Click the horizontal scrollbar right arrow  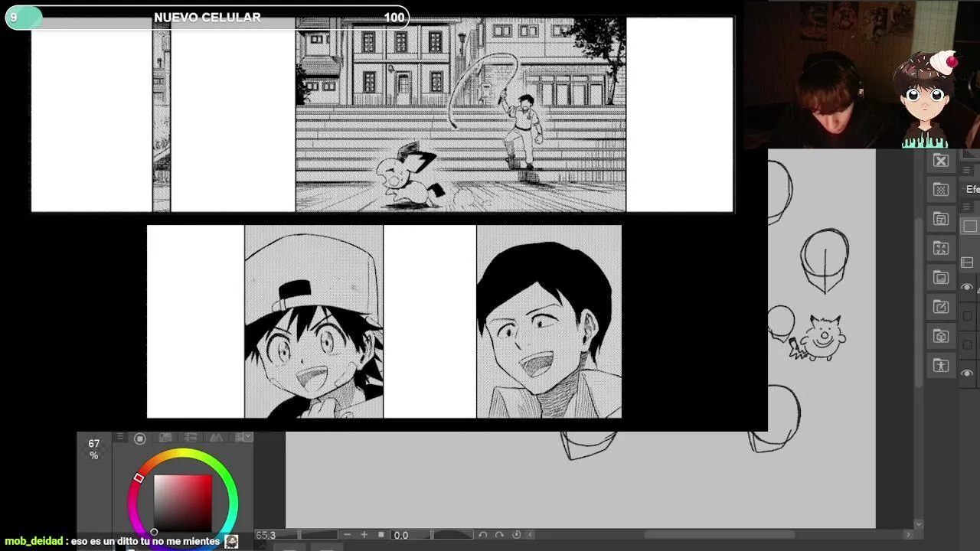coord(908,535)
